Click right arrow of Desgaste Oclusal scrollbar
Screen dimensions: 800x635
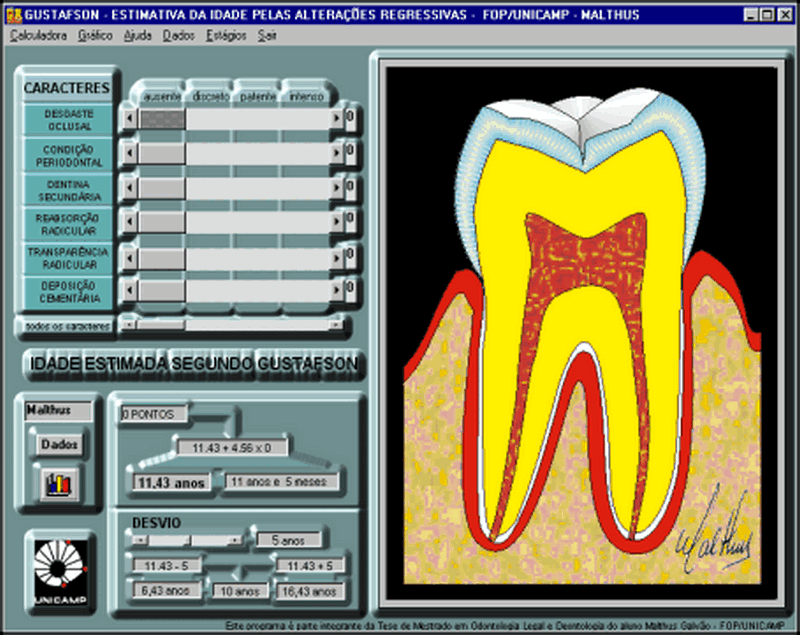pos(336,119)
